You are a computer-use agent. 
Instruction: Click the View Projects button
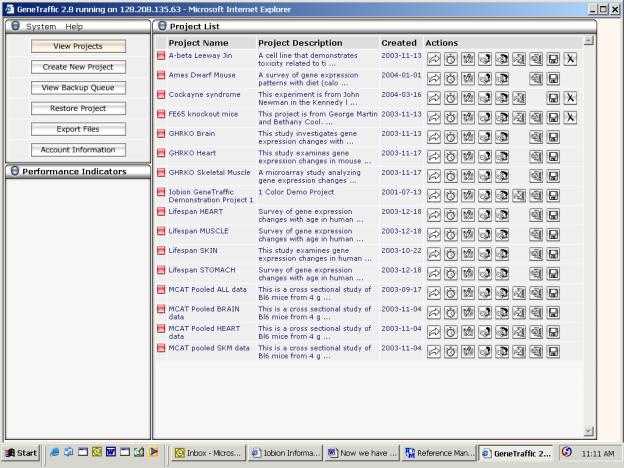tap(78, 46)
